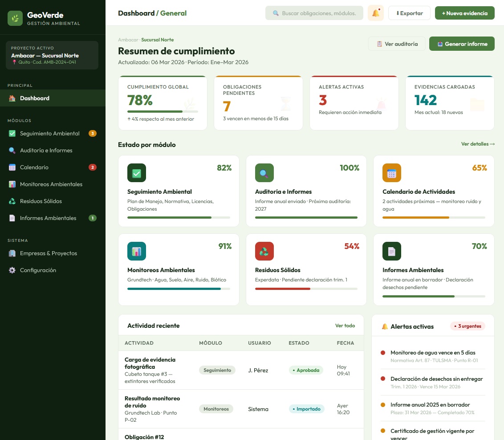Click the GeoVerde leaf logo icon
This screenshot has width=504, height=440.
15,18
